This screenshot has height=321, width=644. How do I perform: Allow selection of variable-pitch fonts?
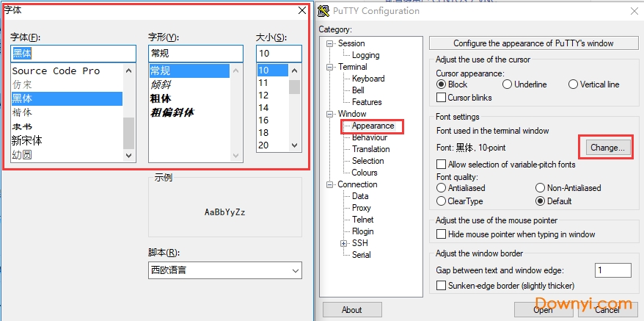click(442, 165)
